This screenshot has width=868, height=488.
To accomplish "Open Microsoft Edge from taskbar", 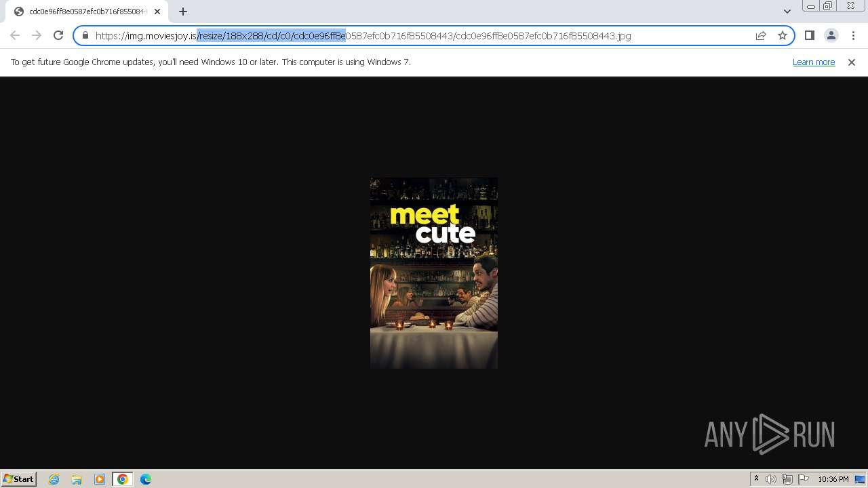I will click(146, 479).
